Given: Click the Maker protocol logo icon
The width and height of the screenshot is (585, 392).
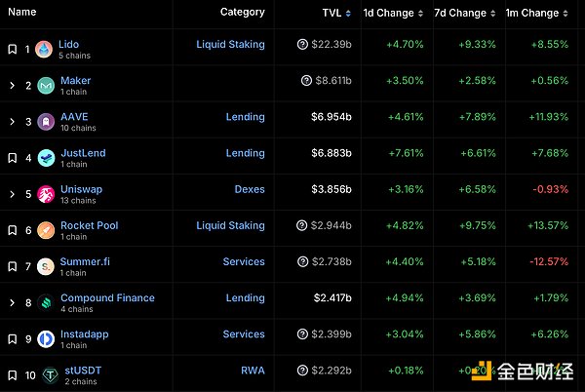Looking at the screenshot, I should (x=45, y=86).
